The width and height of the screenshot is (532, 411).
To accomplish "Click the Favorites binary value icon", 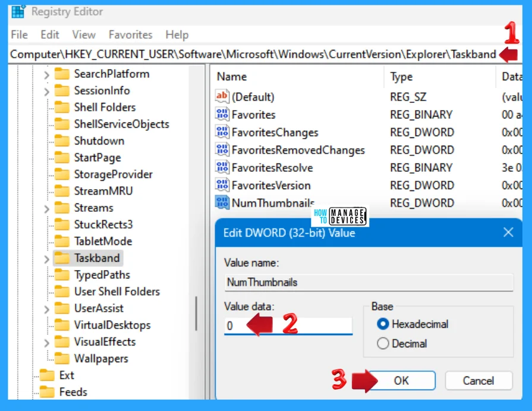I will tap(222, 114).
